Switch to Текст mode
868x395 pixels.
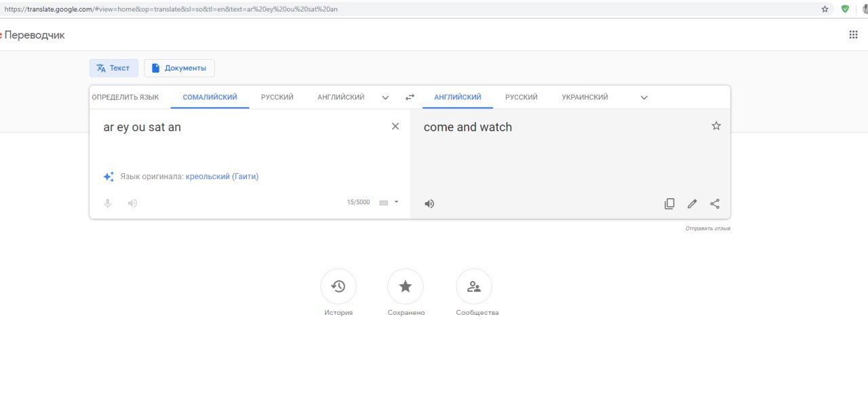point(114,68)
